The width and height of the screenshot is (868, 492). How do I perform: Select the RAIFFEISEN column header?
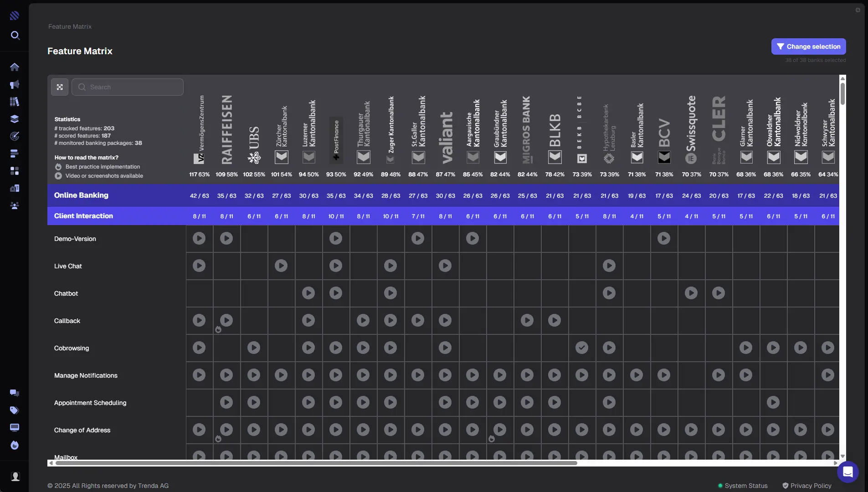tap(226, 130)
